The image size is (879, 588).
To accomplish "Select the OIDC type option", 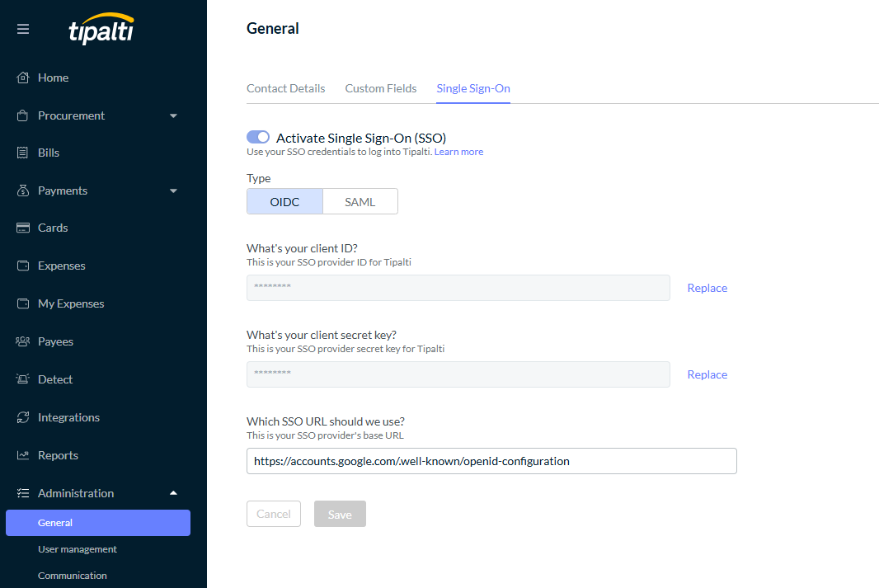I will click(x=284, y=201).
